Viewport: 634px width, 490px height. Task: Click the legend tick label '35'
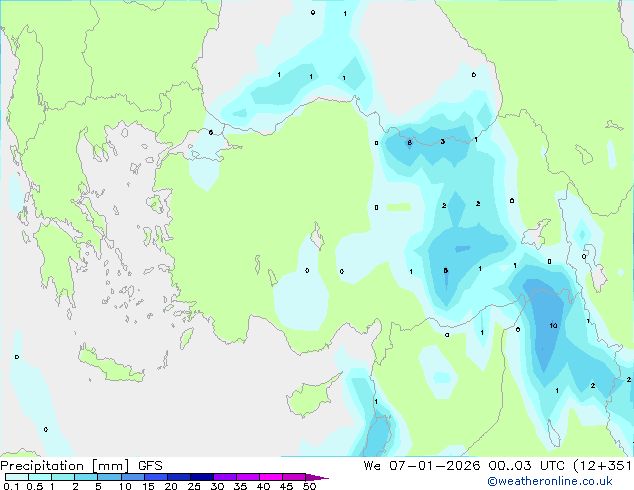pyautogui.click(x=240, y=486)
